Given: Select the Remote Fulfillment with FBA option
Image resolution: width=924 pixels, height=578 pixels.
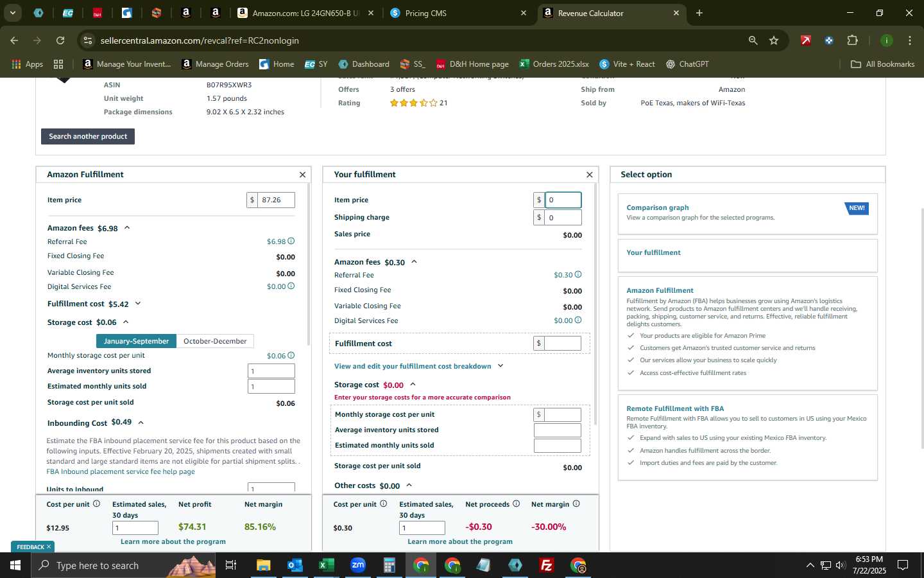Looking at the screenshot, I should [x=748, y=439].
